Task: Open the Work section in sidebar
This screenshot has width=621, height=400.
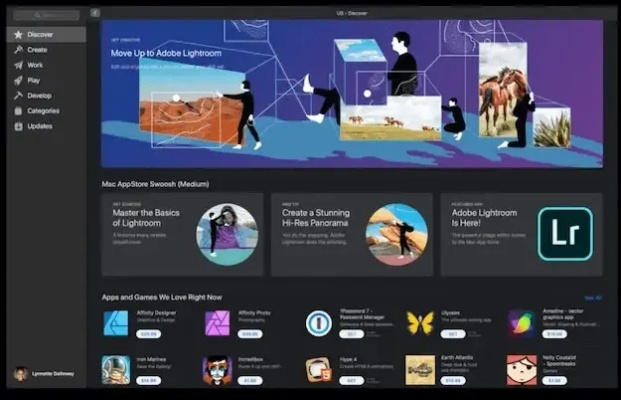Action: 35,65
